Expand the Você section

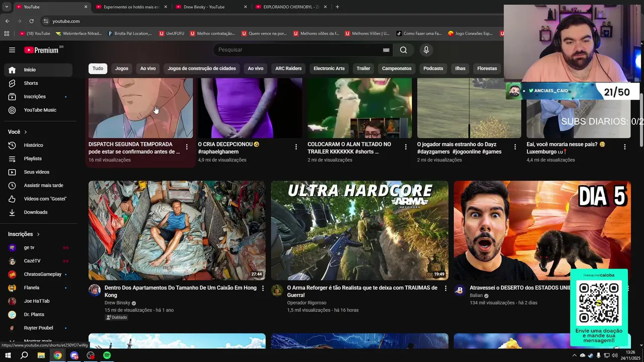click(18, 132)
